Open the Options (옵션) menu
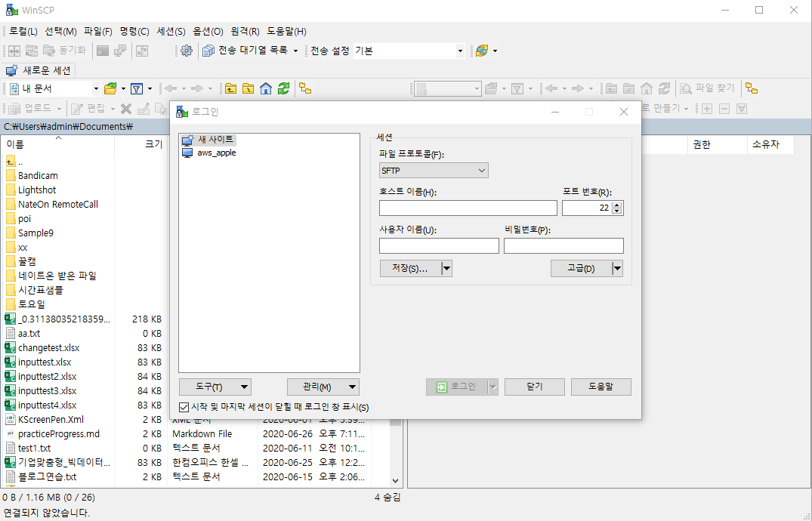The height and width of the screenshot is (521, 812). click(x=208, y=32)
